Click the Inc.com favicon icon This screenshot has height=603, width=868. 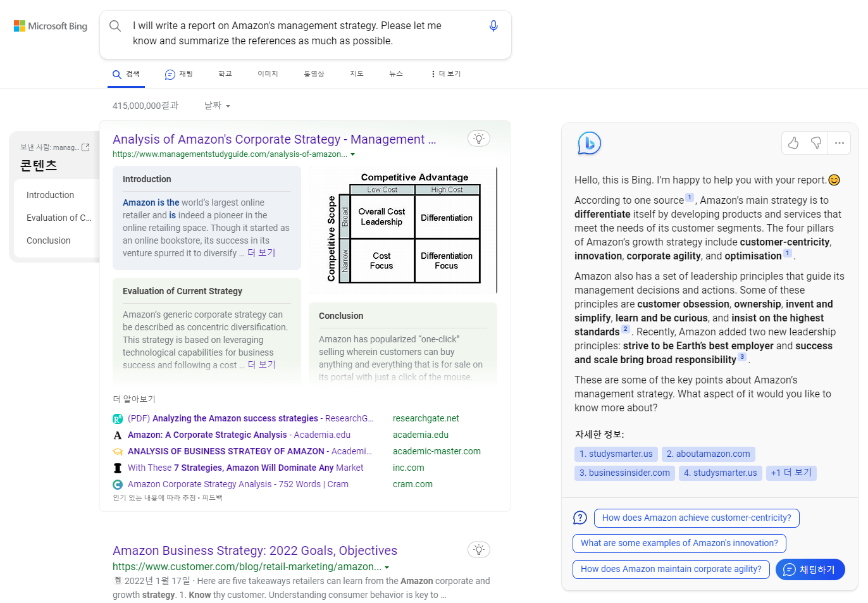tap(118, 468)
